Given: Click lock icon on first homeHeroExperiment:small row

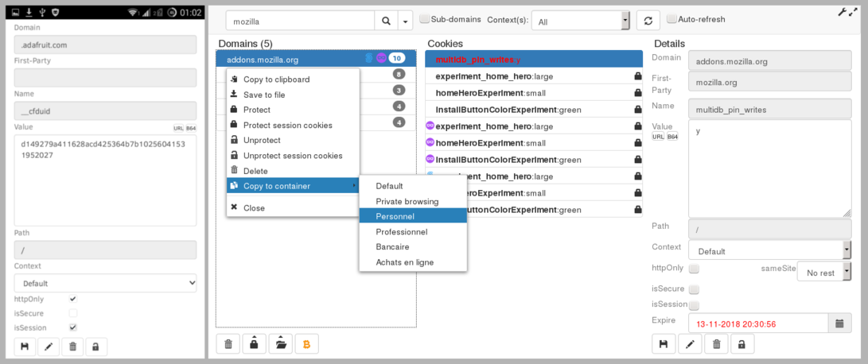Looking at the screenshot, I should click(x=637, y=93).
